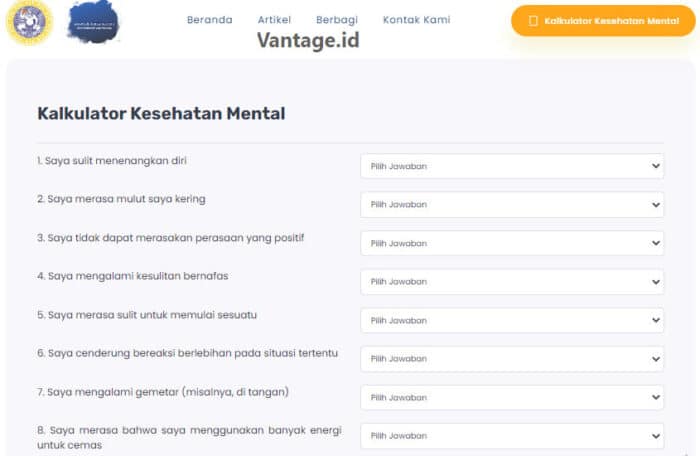The height and width of the screenshot is (456, 700).
Task: Open dropdown for 'bereaksi berlebihan' question
Action: click(x=512, y=359)
